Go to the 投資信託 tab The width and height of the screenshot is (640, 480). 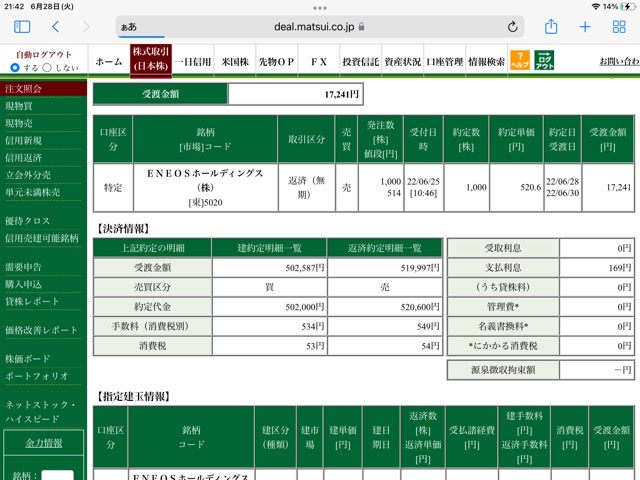pyautogui.click(x=361, y=62)
